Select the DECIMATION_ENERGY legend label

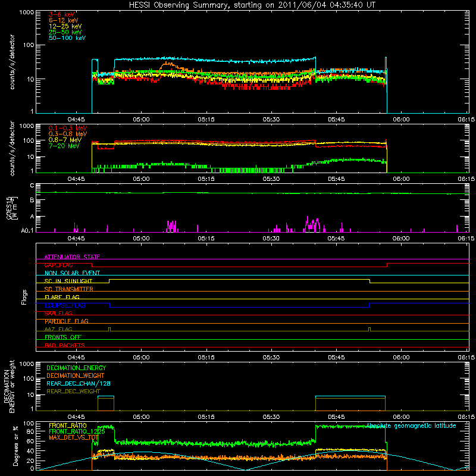(76, 368)
